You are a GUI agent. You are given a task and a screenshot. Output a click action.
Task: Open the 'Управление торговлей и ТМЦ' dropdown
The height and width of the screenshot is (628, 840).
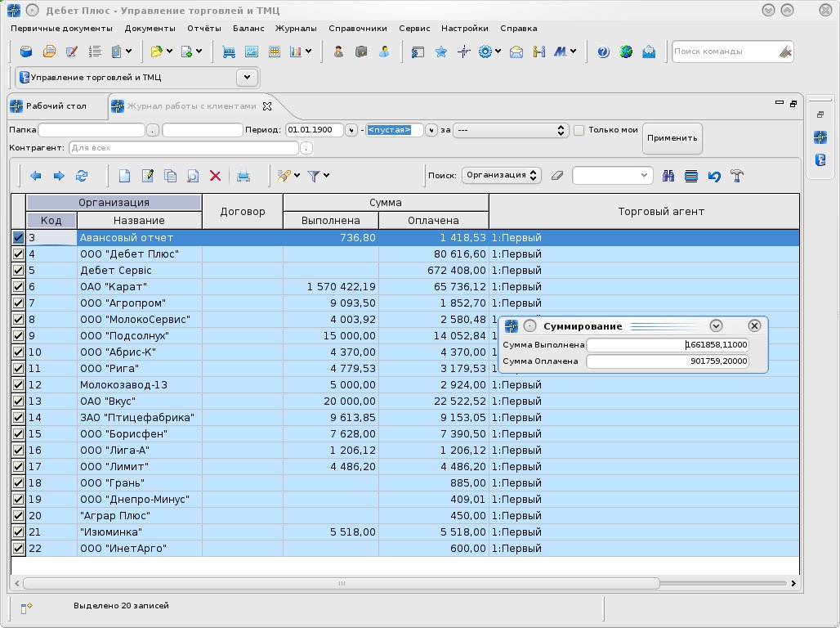click(247, 77)
